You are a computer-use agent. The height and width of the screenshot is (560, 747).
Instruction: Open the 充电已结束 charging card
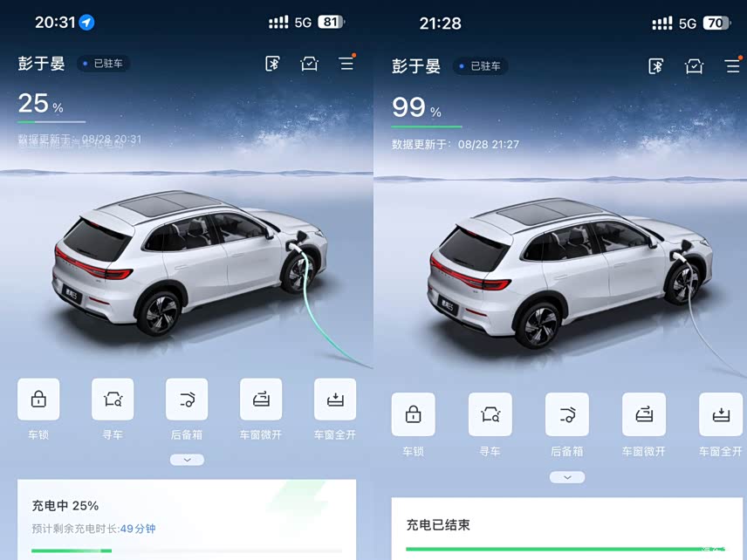[x=567, y=529]
